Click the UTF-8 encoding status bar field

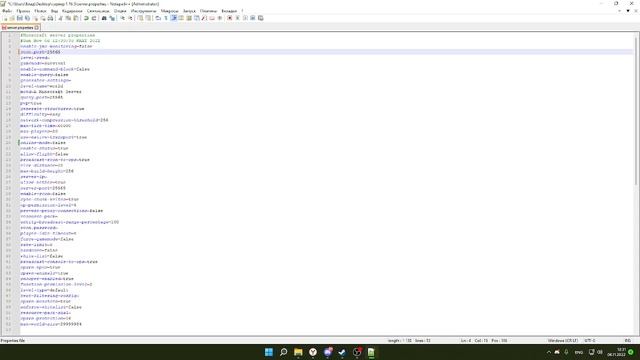tap(590, 340)
